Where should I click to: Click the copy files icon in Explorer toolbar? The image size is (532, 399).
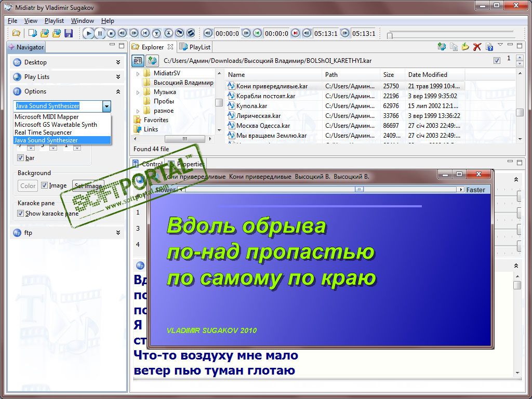[x=453, y=47]
